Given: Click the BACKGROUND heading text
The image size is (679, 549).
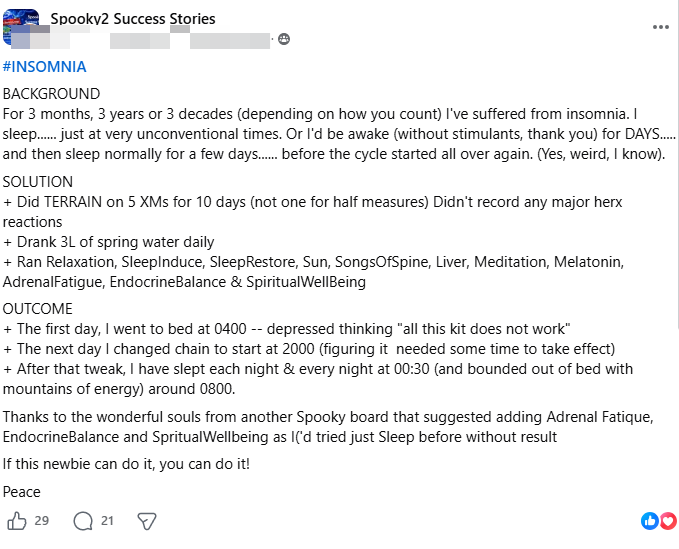Looking at the screenshot, I should pos(52,94).
